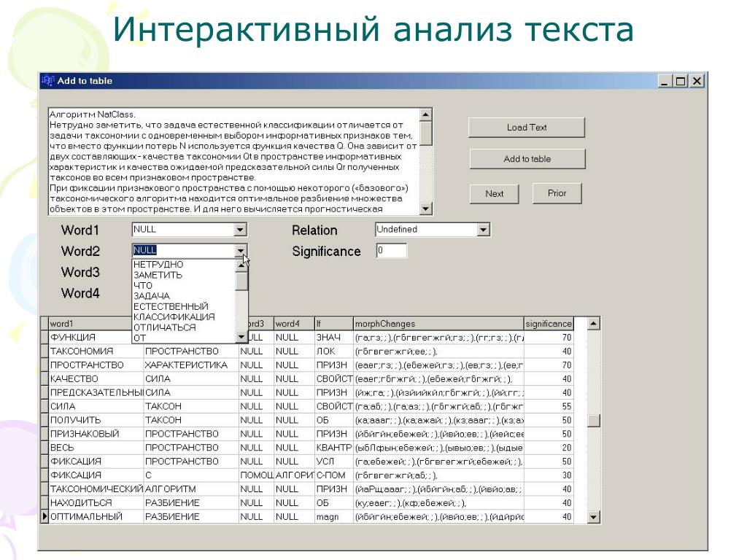The image size is (747, 560).
Task: Select the ПРИЗНАКОВЫЙ cell in word1
Action: [96, 434]
